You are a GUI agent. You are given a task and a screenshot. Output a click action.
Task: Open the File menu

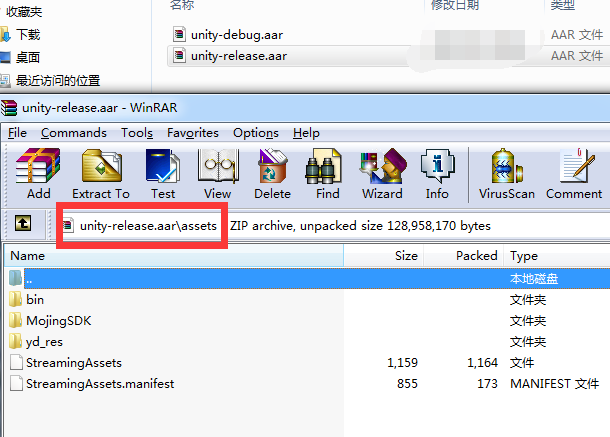tap(17, 133)
